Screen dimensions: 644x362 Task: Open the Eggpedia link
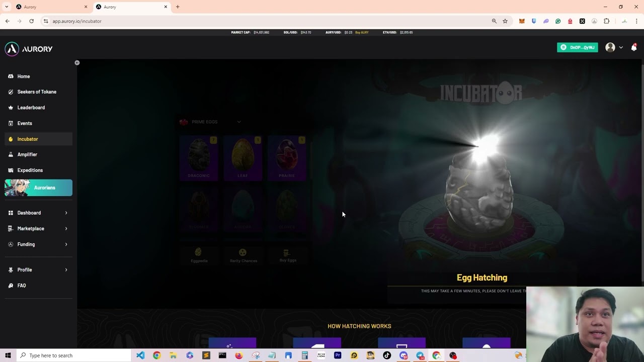click(x=199, y=255)
